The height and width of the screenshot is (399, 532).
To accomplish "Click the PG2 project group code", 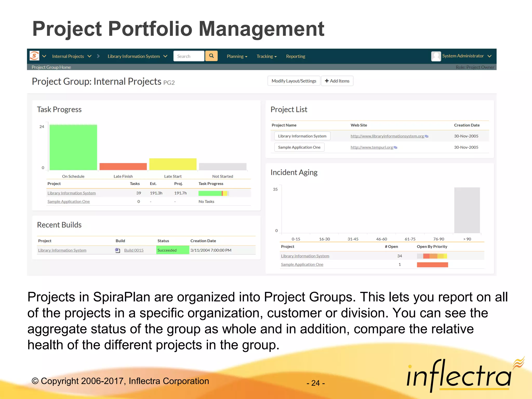I will (169, 83).
